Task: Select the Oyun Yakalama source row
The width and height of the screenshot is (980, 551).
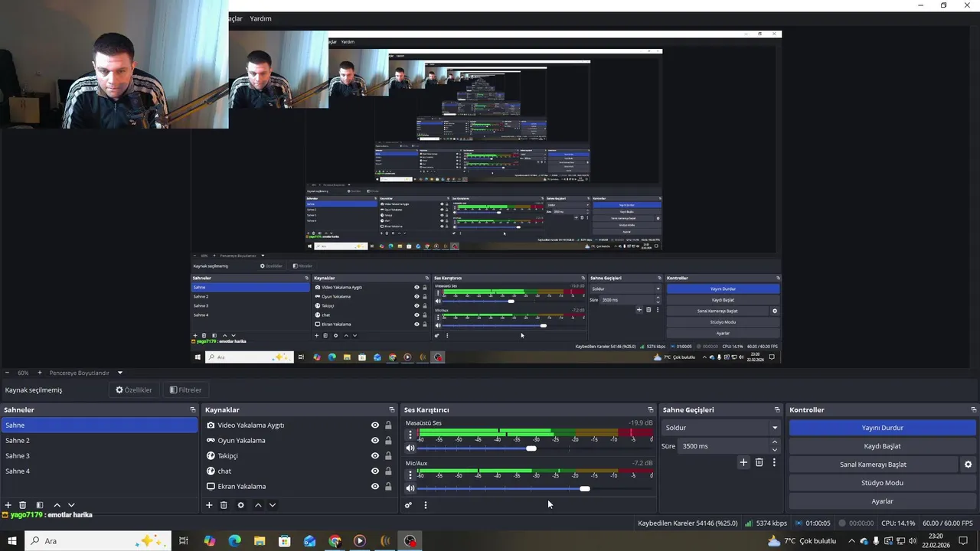Action: (x=299, y=441)
